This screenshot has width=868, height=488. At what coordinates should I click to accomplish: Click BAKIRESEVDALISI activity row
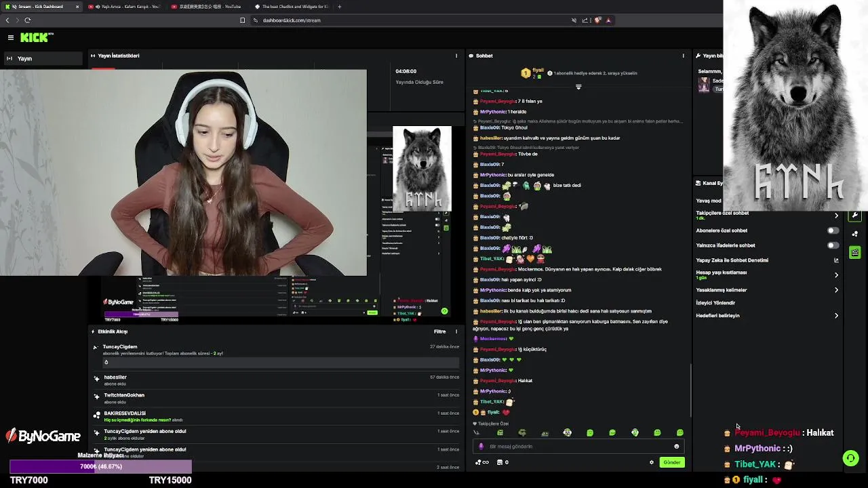[x=277, y=416]
